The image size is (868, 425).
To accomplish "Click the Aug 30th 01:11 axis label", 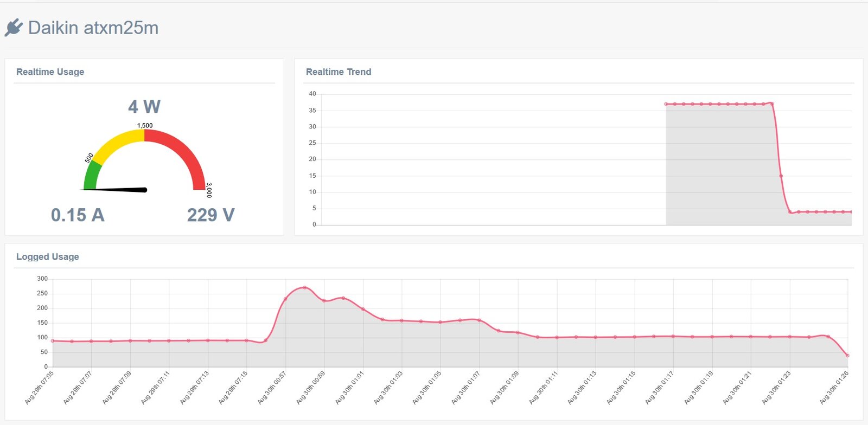I will click(543, 388).
